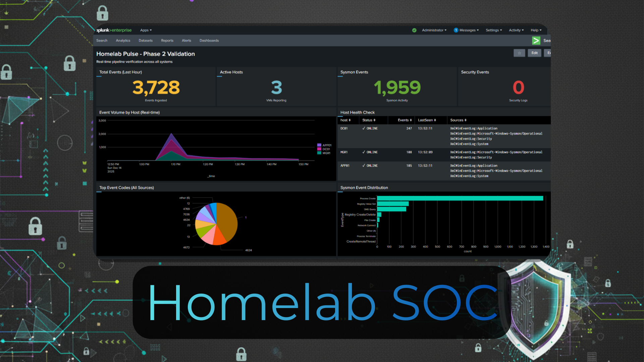644x362 pixels.
Task: Click the green Splunk arrow search icon
Action: (x=536, y=41)
